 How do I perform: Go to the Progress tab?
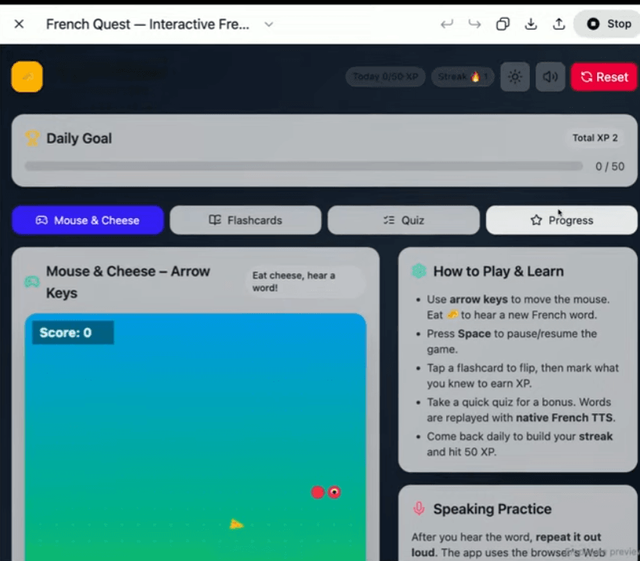[x=561, y=220]
